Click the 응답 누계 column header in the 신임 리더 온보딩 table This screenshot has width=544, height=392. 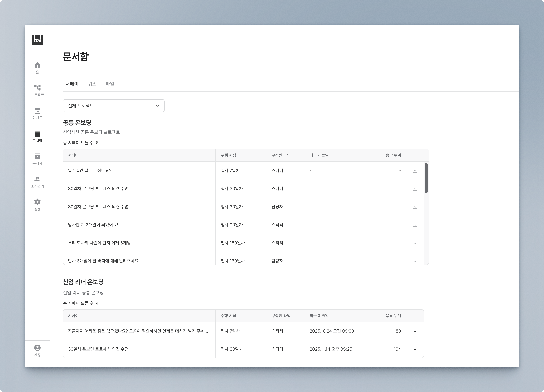(x=393, y=316)
